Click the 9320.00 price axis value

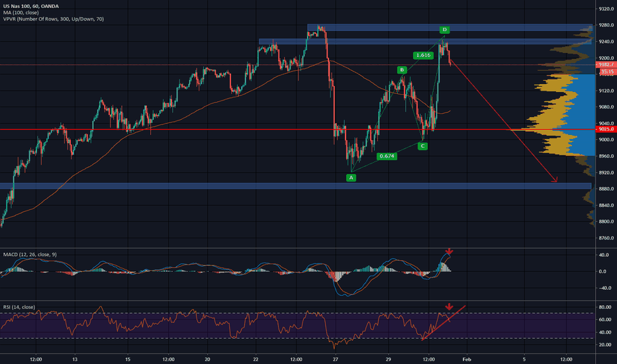point(606,9)
